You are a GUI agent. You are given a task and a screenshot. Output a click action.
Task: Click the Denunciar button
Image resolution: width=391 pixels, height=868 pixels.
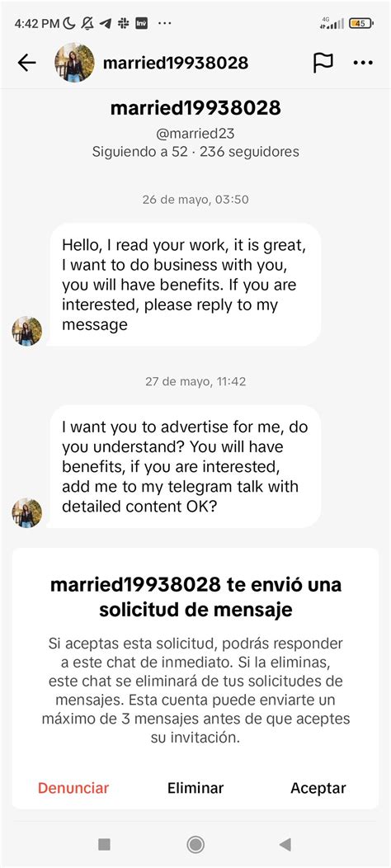(73, 788)
